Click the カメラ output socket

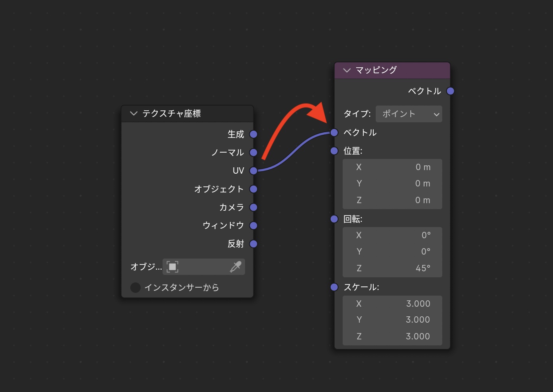pos(253,207)
